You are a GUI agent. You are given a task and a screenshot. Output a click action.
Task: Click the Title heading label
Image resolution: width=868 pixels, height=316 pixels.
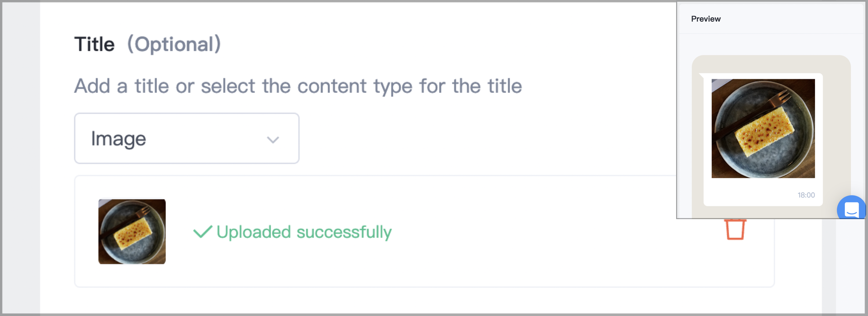pos(95,44)
